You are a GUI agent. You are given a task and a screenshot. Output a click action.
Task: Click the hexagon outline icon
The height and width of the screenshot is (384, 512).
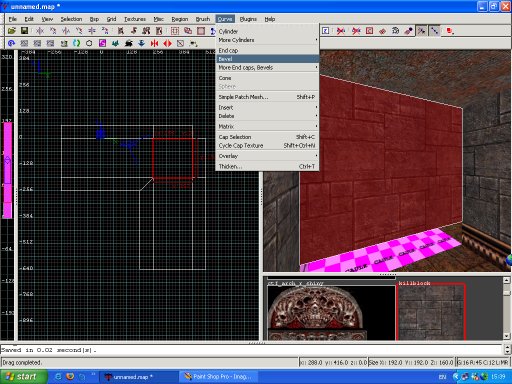coord(89,43)
